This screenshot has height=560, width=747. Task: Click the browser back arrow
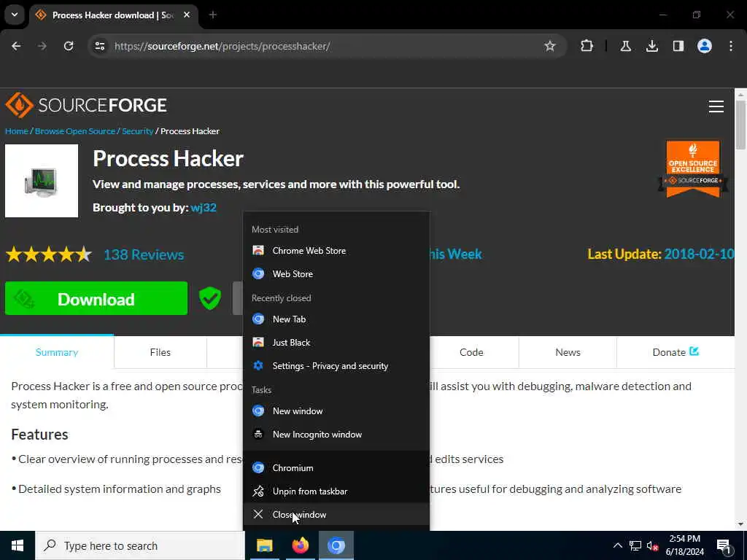click(16, 46)
